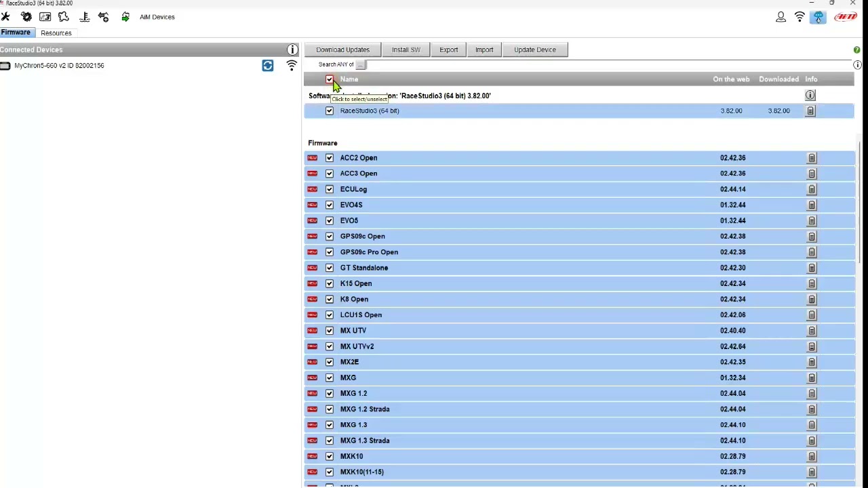Open info document for GT Standalone
868x488 pixels.
812,268
